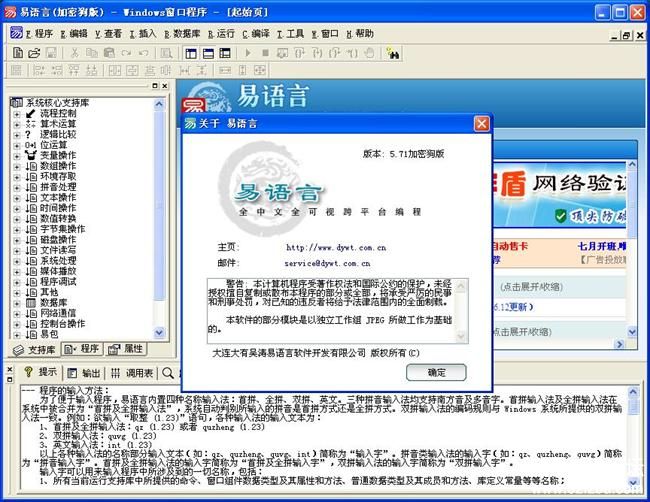Viewport: 650px width, 502px height.
Task: Click 确定 button in About dialog
Action: click(x=436, y=372)
